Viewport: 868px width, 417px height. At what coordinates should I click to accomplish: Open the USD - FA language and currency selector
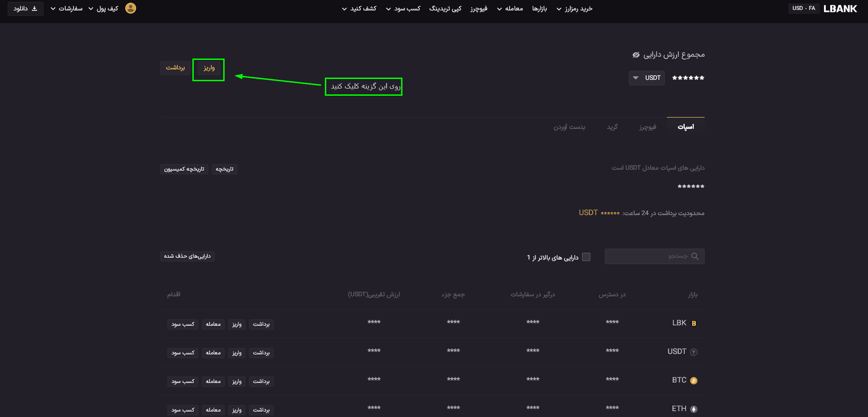tap(804, 8)
